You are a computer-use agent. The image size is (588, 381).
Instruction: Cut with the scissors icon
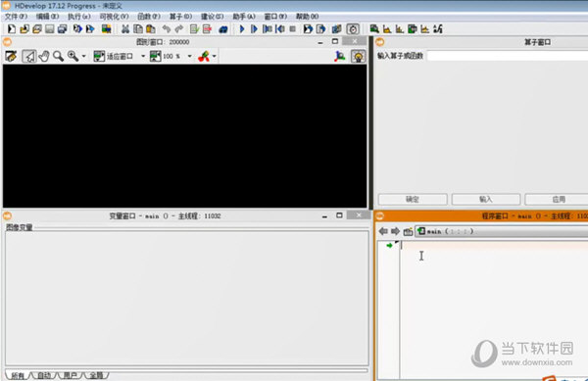click(x=125, y=28)
